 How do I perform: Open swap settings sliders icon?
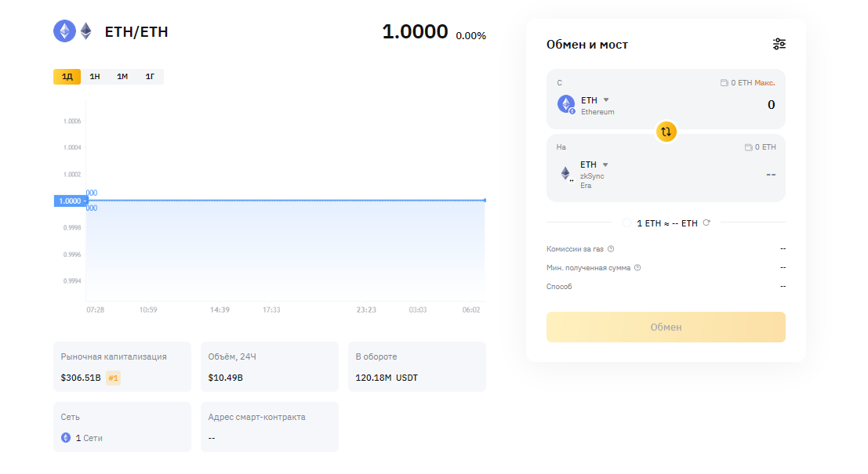coord(779,44)
